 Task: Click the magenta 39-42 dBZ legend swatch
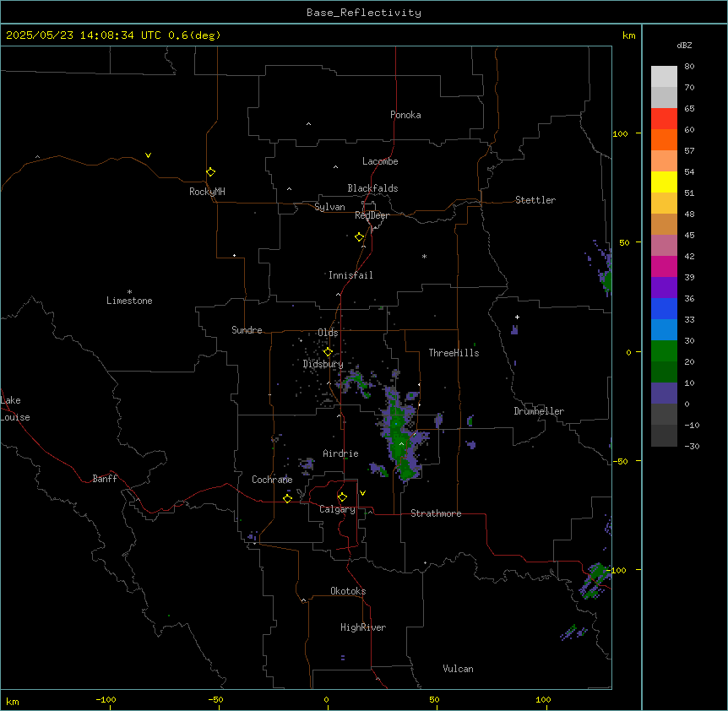point(664,266)
